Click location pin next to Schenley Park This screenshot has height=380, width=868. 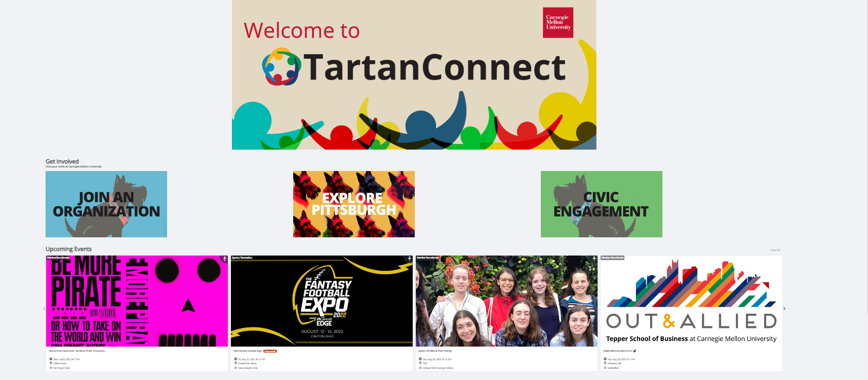point(605,363)
